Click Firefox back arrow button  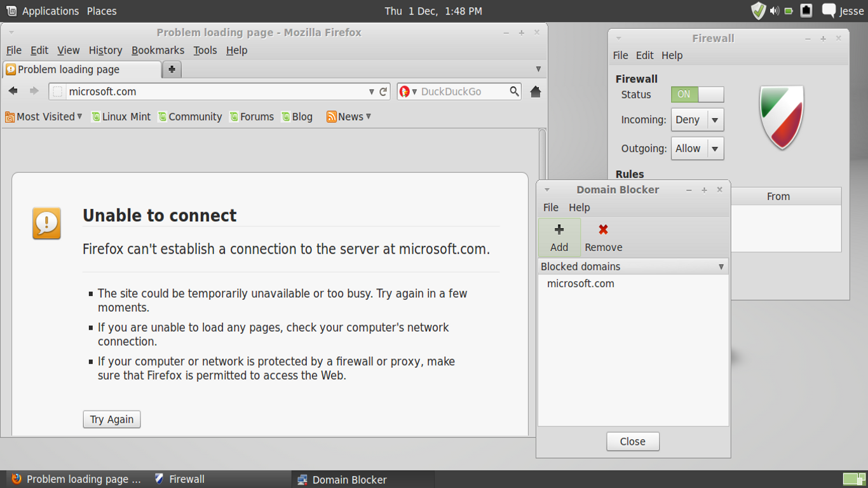[13, 91]
